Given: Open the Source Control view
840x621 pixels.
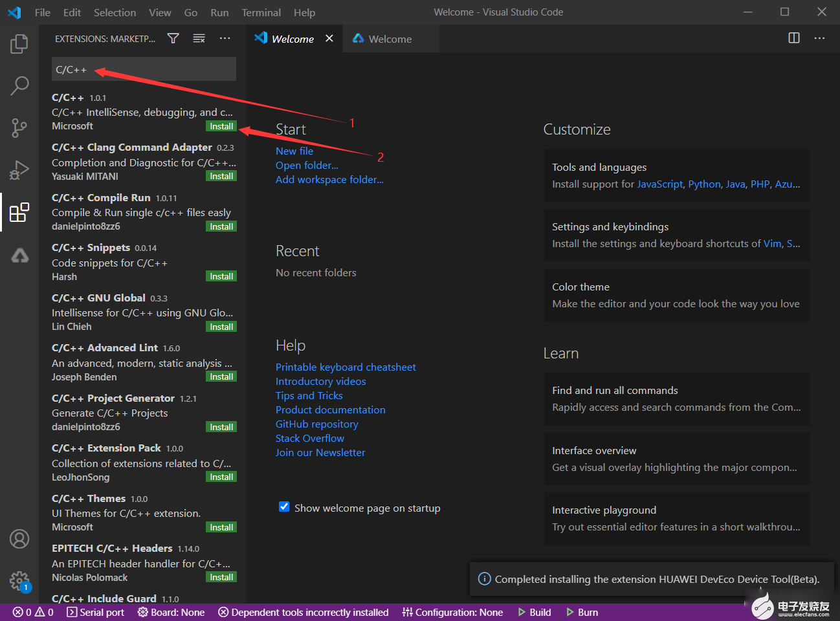Looking at the screenshot, I should pyautogui.click(x=19, y=127).
